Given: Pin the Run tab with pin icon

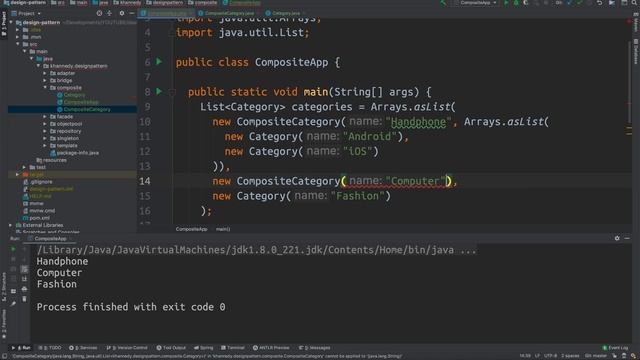Looking at the screenshot, I should (13, 303).
